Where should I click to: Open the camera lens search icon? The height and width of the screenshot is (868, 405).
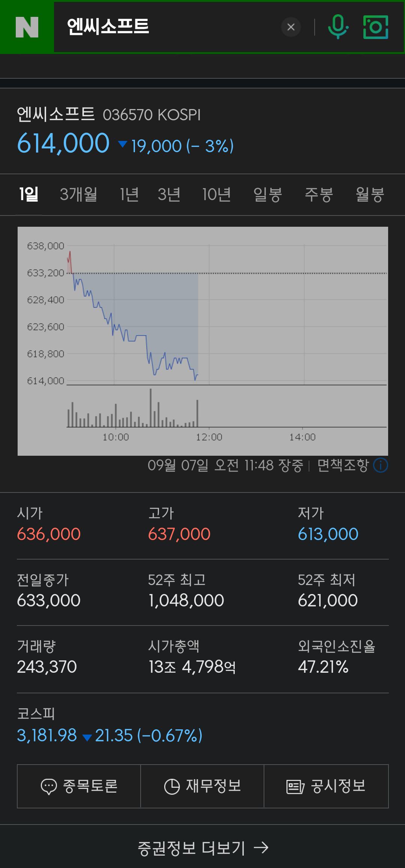coord(375,27)
